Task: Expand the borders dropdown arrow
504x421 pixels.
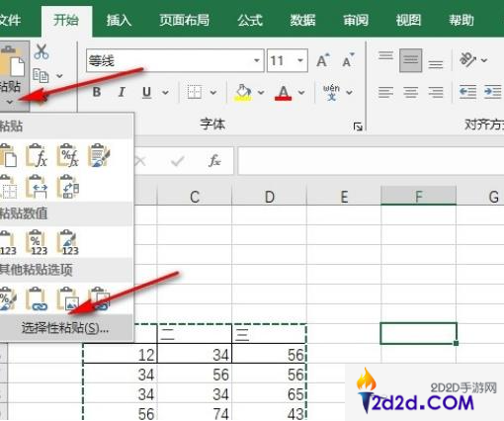Action: (x=213, y=93)
